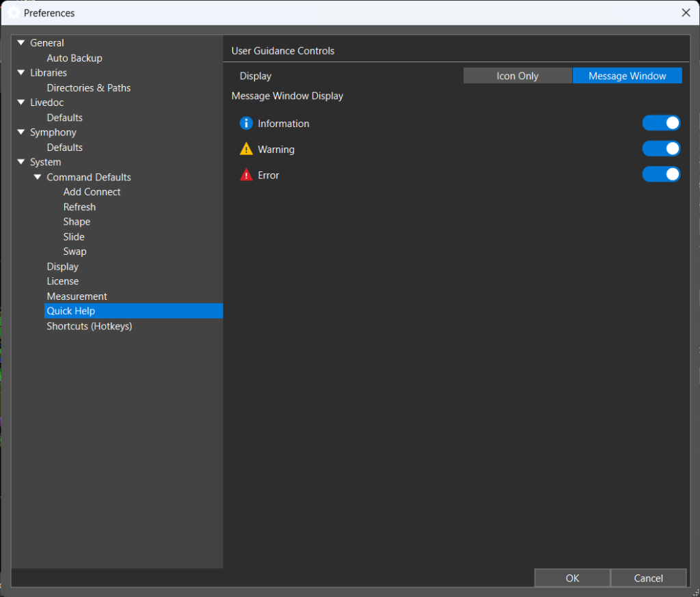
Task: Go to License preferences page
Action: (x=62, y=281)
